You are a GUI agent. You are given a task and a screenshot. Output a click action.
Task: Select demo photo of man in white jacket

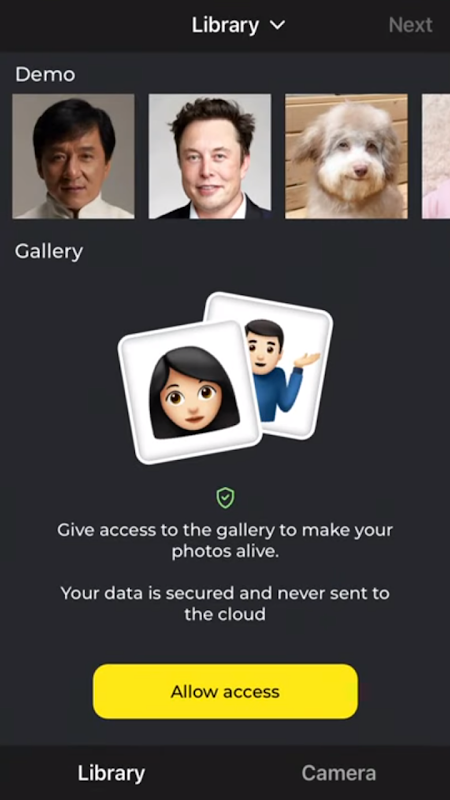[73, 156]
